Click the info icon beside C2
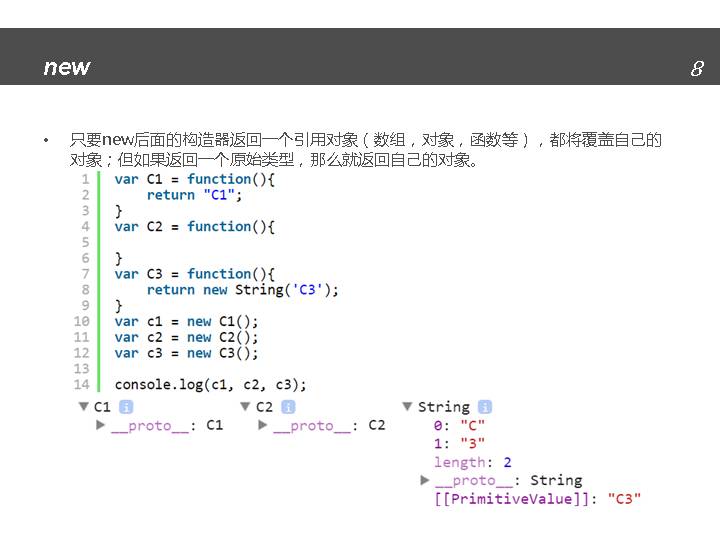The image size is (720, 540). pos(288,407)
